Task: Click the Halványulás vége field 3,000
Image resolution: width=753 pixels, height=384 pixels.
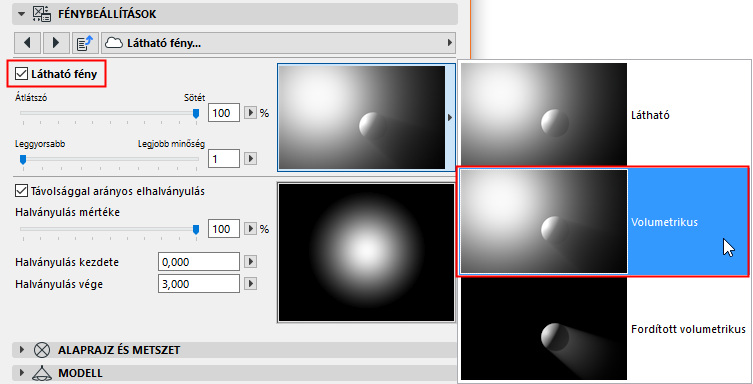Action: (x=199, y=284)
